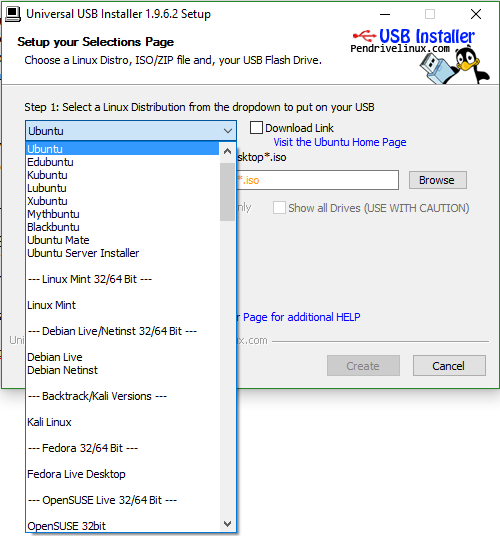Viewport: 500px width, 536px height.
Task: Pick Kali Linux from the list
Action: pyautogui.click(x=122, y=422)
